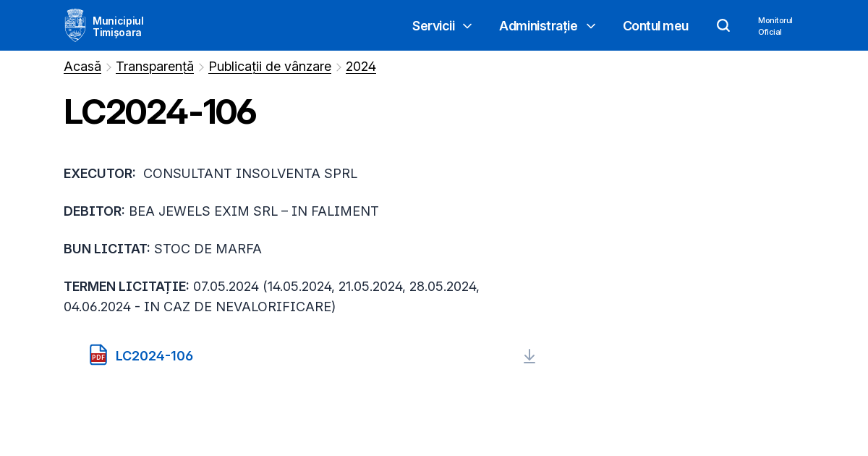This screenshot has height=456, width=868.
Task: Expand the Administrație dropdown chevron
Action: click(x=591, y=26)
